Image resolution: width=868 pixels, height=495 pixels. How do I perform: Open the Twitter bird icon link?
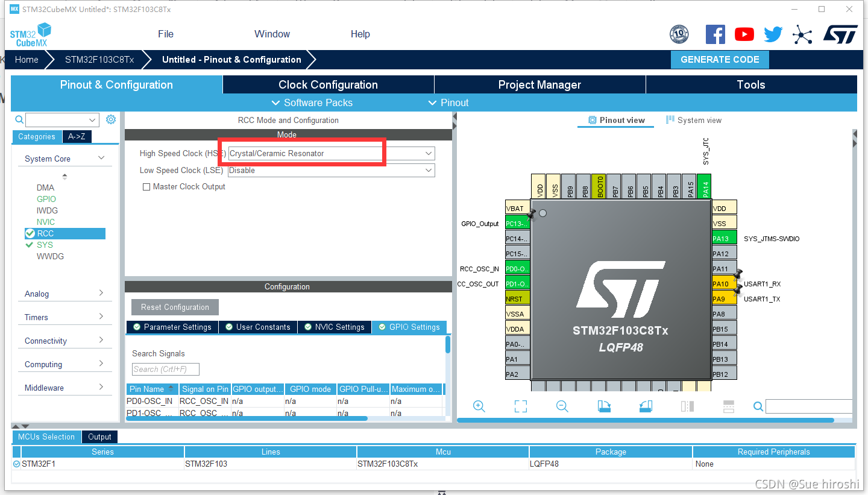pyautogui.click(x=773, y=34)
